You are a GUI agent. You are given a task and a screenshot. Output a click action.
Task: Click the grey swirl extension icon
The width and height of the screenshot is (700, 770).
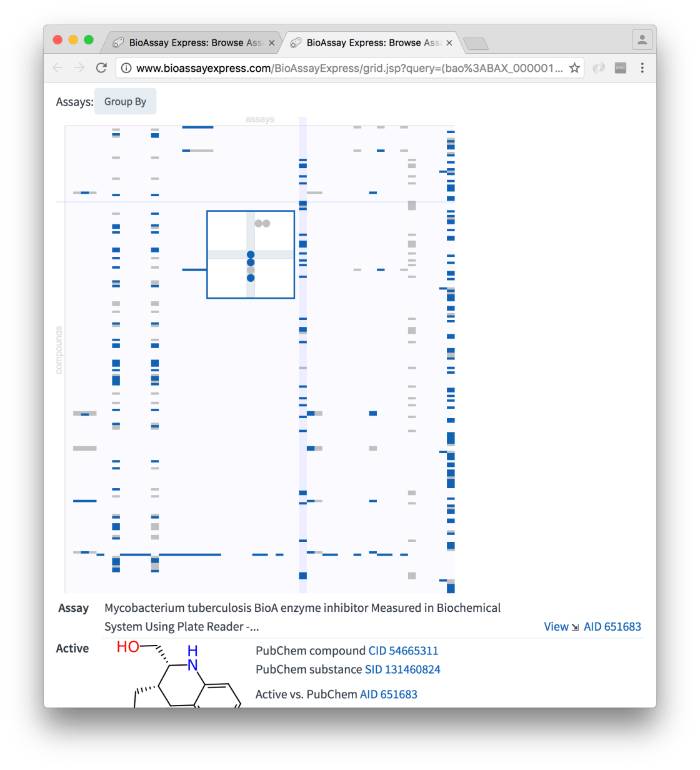coord(599,68)
